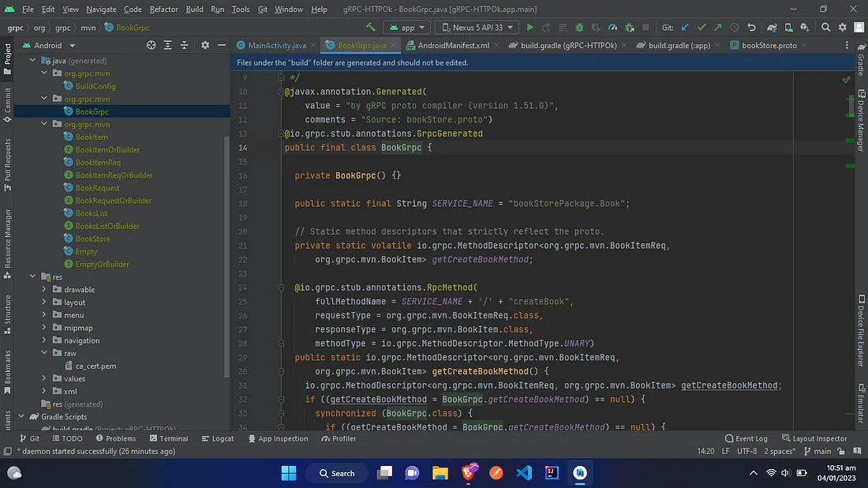Open the Android project view dropdown

coord(54,46)
